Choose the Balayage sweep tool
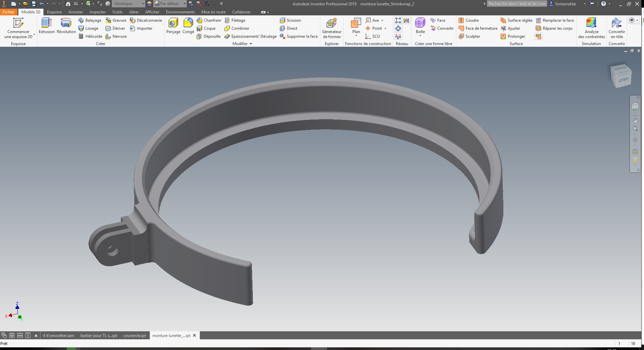 [x=90, y=20]
